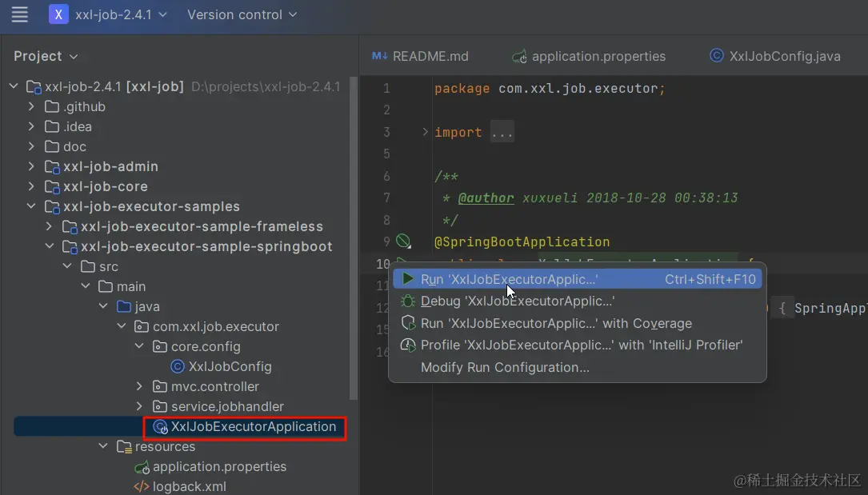Click the sample-springboot module icon
This screenshot has height=495, width=868.
tap(70, 246)
